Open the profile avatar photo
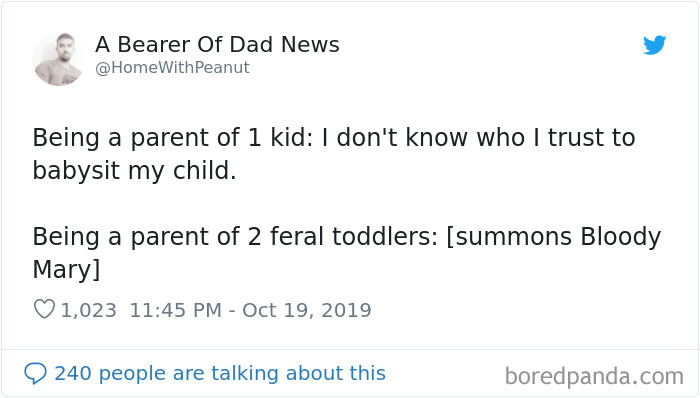 click(x=58, y=59)
